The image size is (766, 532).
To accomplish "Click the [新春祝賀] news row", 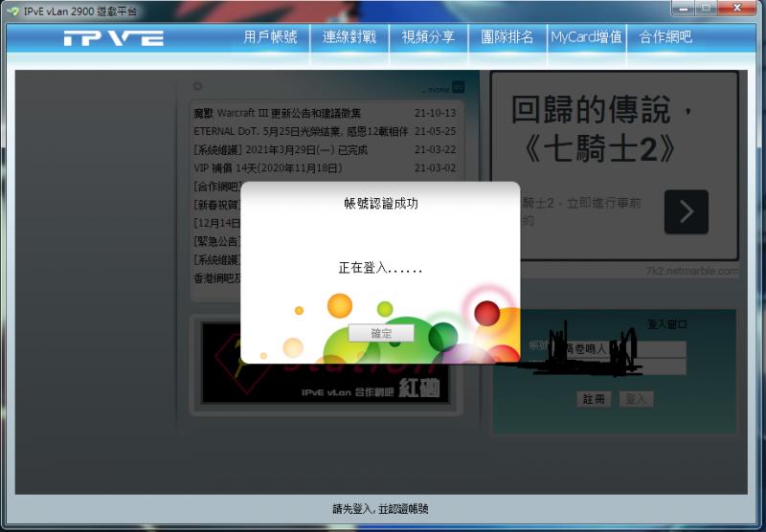I will tap(217, 205).
